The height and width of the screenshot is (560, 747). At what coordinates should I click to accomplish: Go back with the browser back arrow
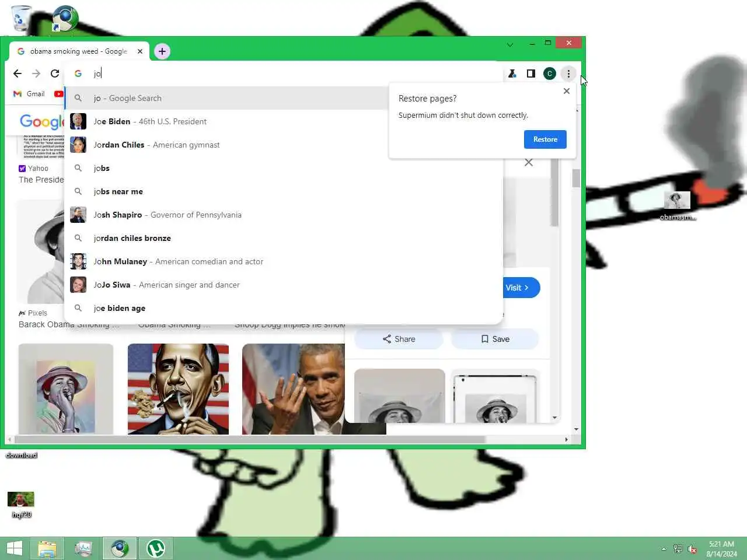point(18,73)
